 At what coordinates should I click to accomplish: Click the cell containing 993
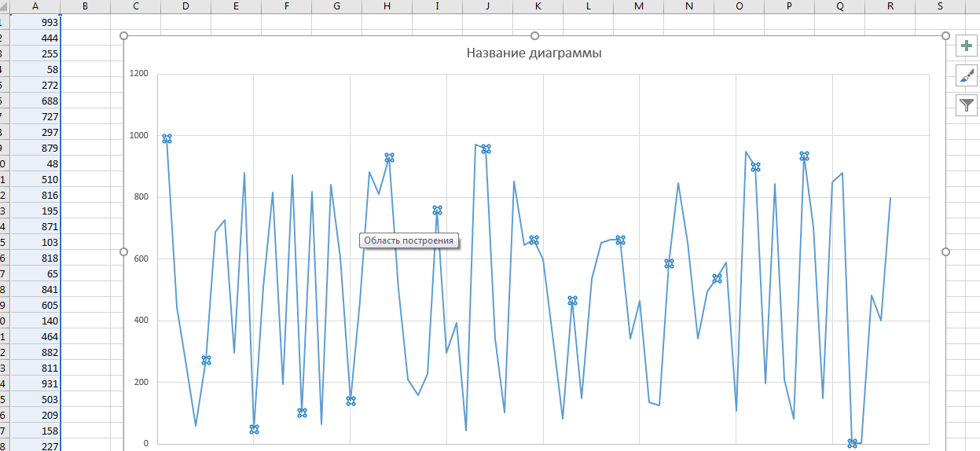(36, 22)
